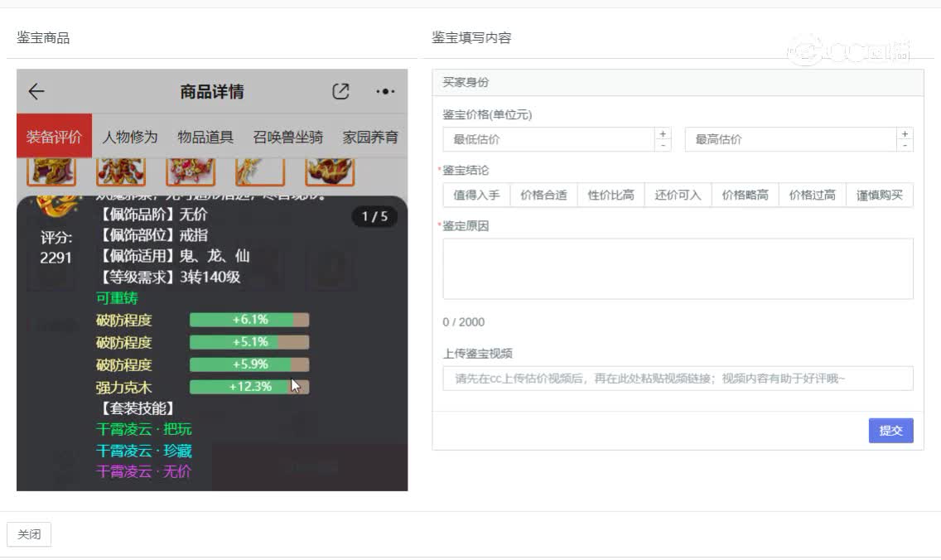Click 干霄凌云 · 把玩 skill text
Viewport: 941px width, 560px height.
tap(144, 429)
